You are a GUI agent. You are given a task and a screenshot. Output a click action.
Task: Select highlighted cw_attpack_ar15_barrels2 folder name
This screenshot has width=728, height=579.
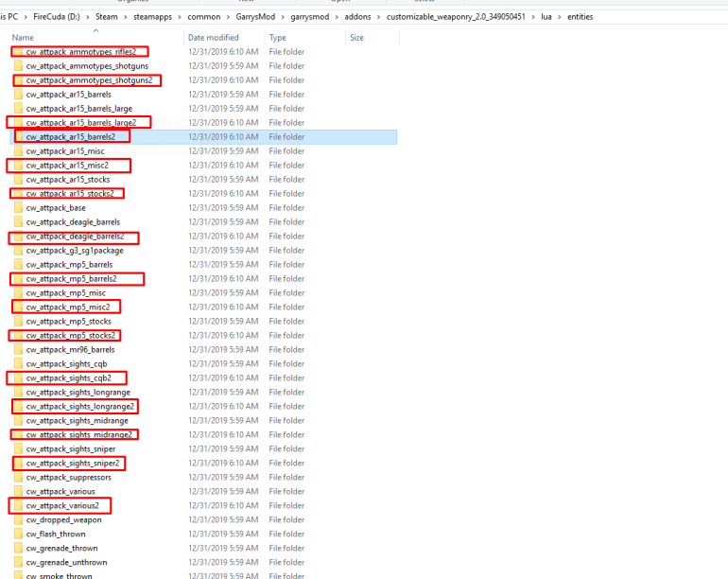click(71, 136)
